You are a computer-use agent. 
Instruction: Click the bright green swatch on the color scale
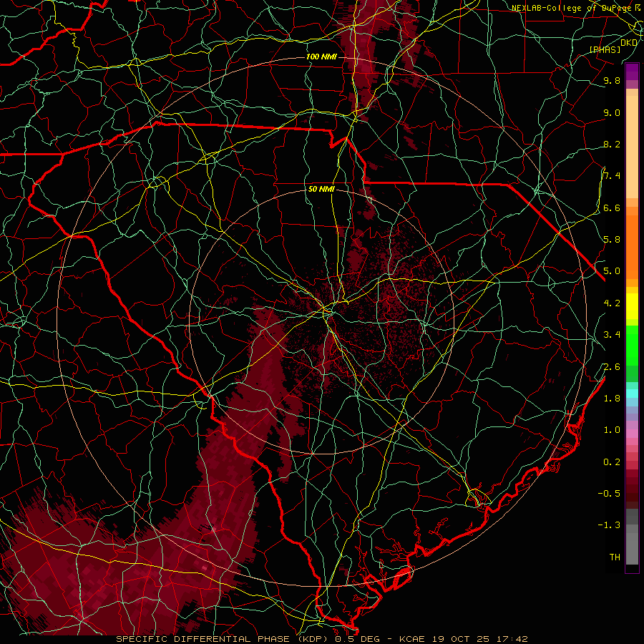point(632,346)
